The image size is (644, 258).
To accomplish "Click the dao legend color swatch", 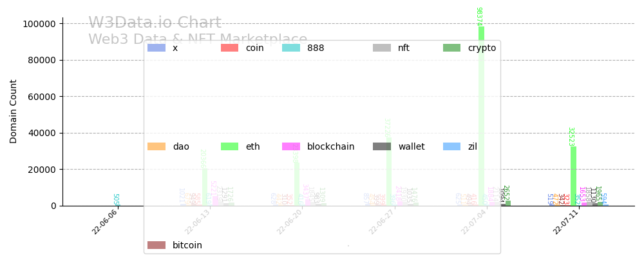I will 156,146.
